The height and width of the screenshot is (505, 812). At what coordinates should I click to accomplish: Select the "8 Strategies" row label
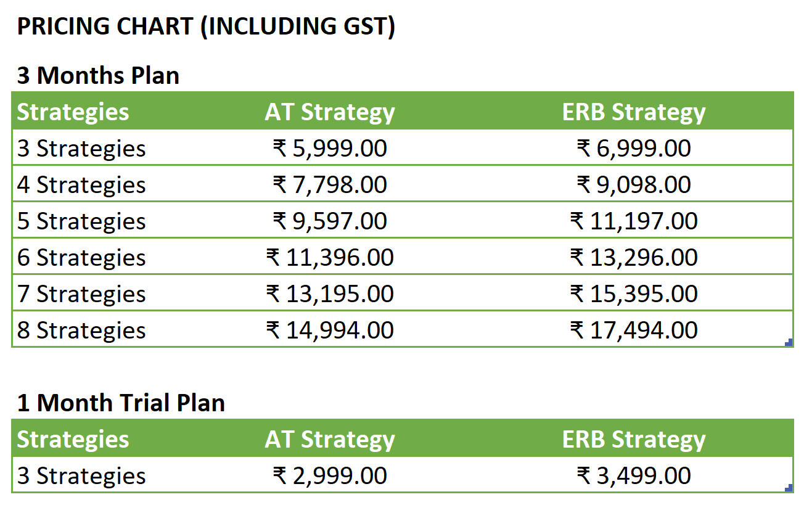tap(81, 331)
